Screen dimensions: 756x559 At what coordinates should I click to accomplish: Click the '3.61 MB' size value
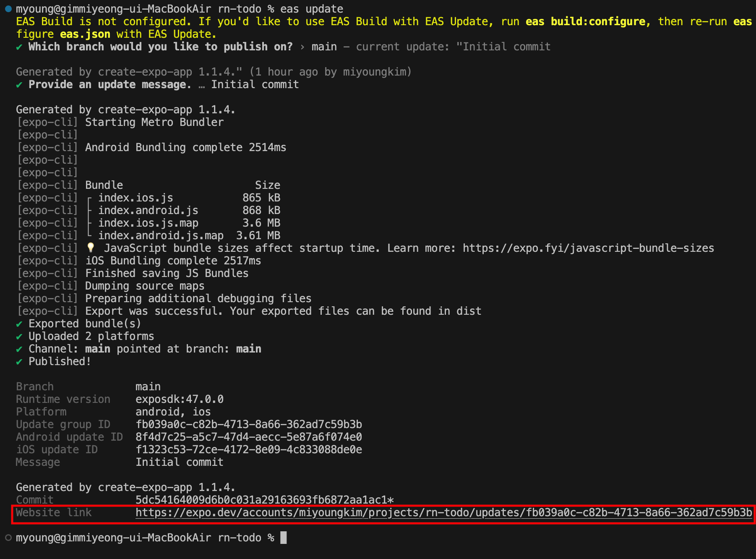(x=258, y=236)
